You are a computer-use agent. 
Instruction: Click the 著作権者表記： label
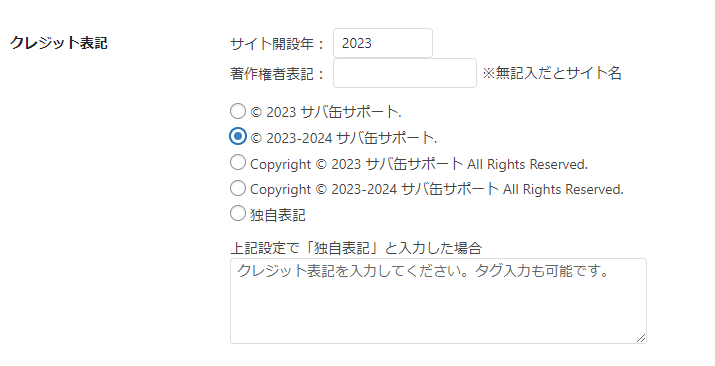278,74
